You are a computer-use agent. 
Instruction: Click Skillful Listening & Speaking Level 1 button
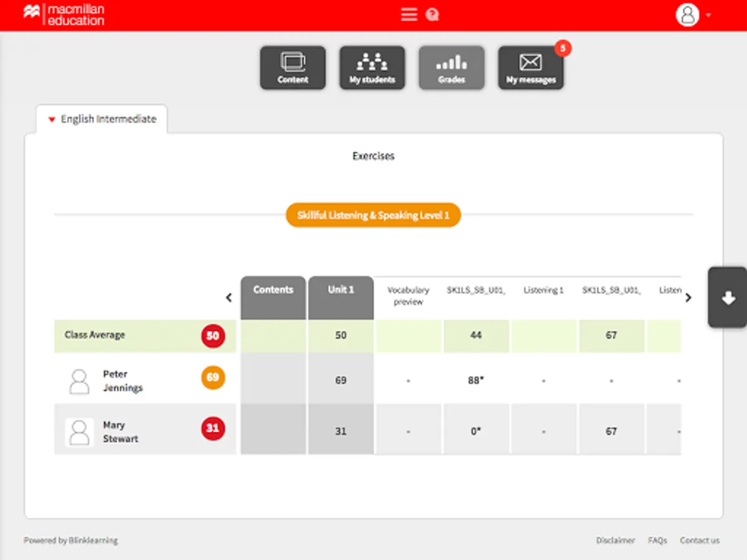pyautogui.click(x=374, y=215)
